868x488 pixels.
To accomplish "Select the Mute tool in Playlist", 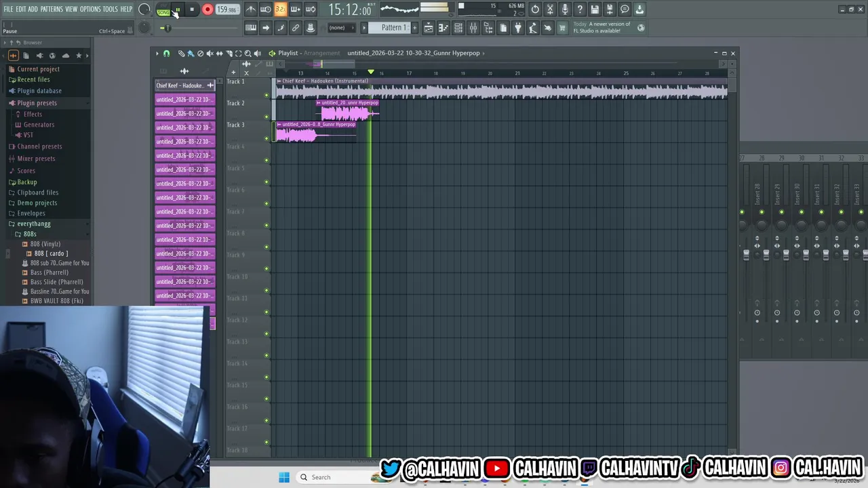I will pos(210,53).
